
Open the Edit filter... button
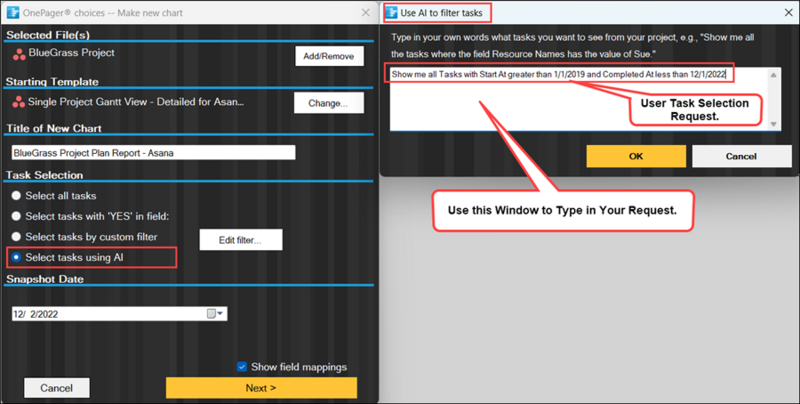coord(240,240)
